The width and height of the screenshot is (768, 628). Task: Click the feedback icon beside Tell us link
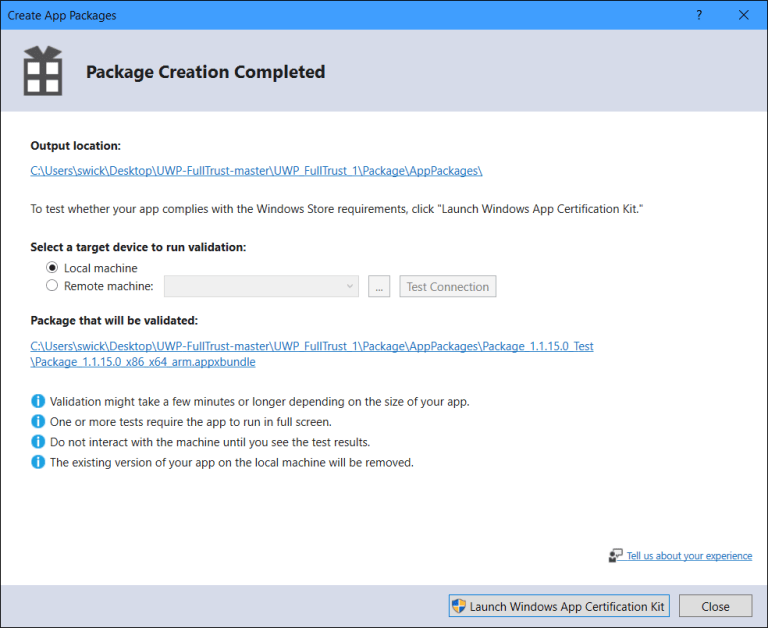click(x=615, y=556)
